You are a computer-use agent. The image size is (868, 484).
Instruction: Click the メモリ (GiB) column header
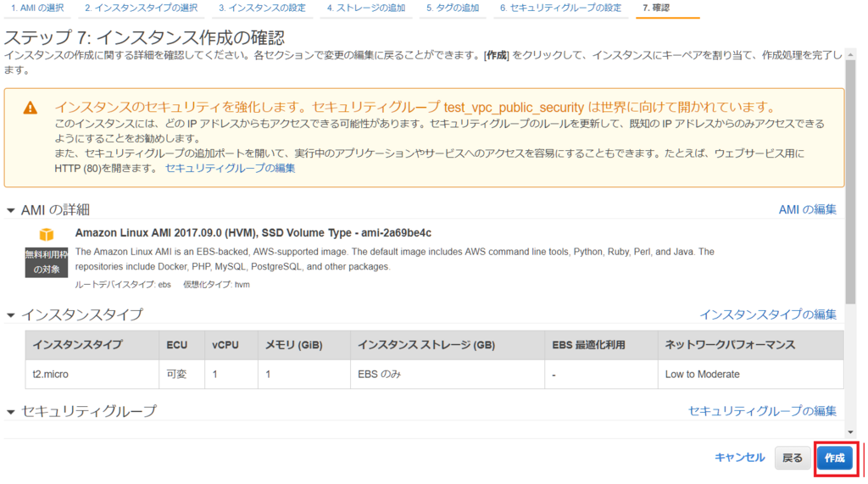point(304,345)
